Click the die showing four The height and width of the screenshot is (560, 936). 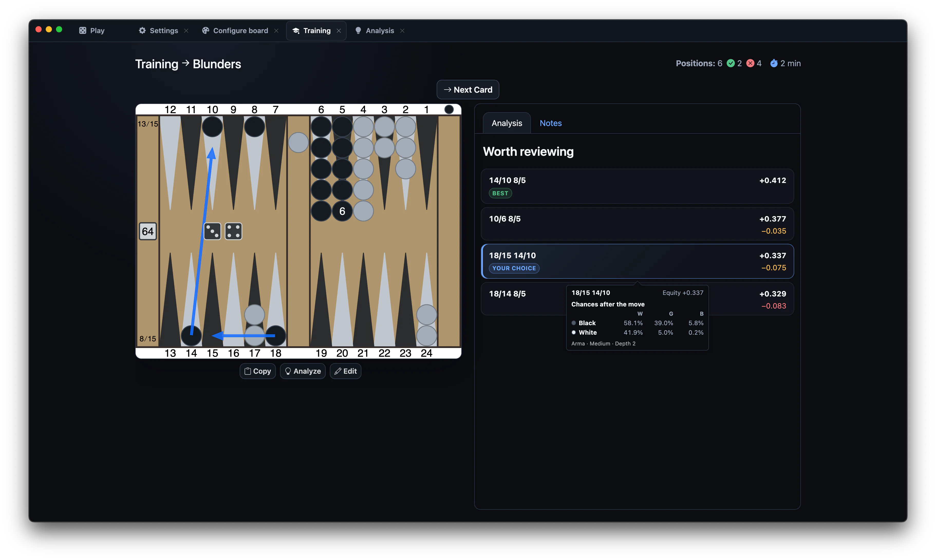[x=233, y=231]
